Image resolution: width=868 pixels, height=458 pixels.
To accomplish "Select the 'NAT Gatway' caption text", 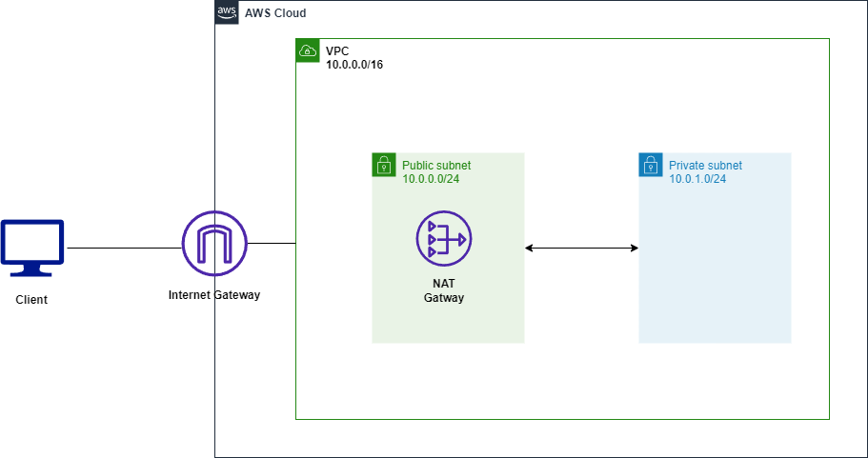I will 444,291.
